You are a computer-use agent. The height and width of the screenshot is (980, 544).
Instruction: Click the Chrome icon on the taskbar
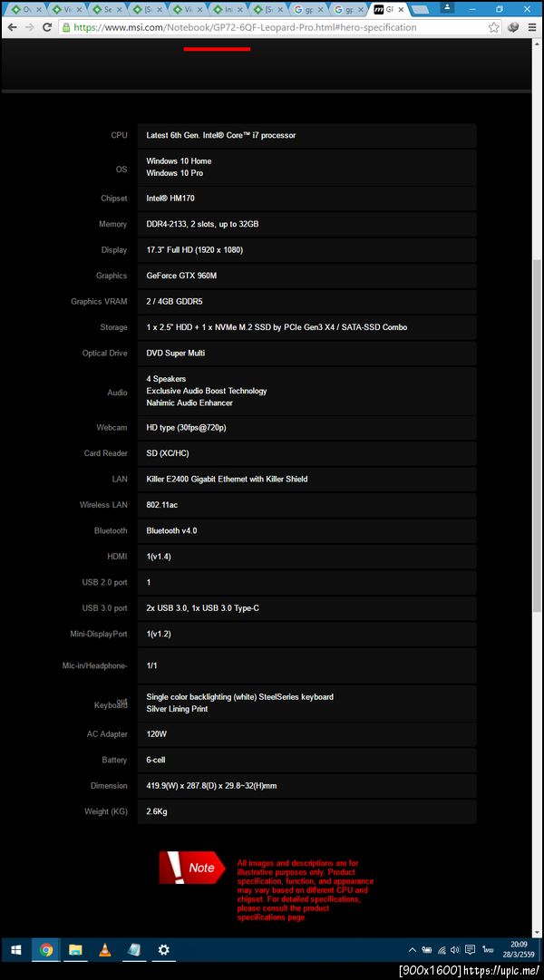point(45,950)
